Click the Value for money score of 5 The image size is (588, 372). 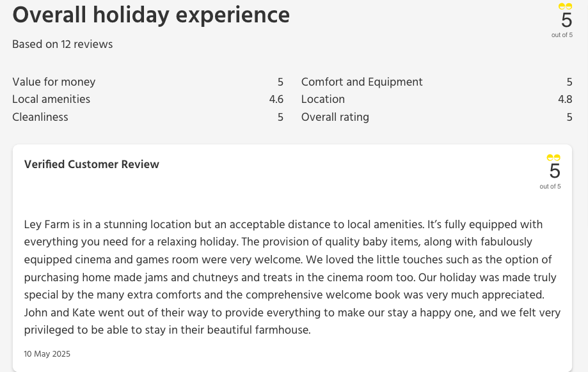pyautogui.click(x=280, y=82)
